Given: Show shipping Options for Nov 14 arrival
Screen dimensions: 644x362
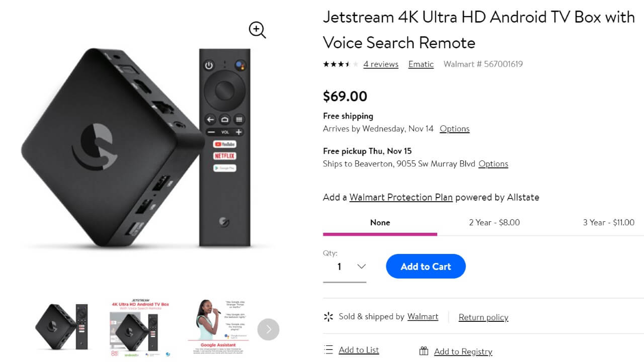Looking at the screenshot, I should (454, 129).
